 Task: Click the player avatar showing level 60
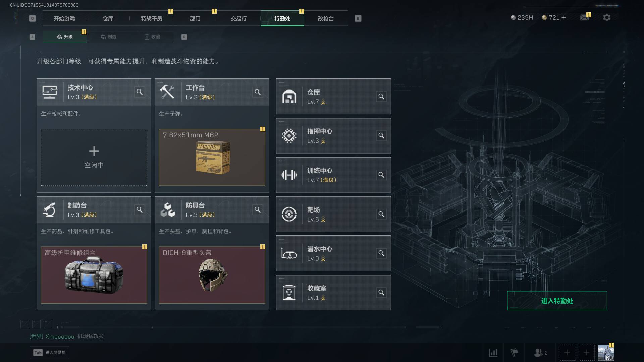[606, 353]
